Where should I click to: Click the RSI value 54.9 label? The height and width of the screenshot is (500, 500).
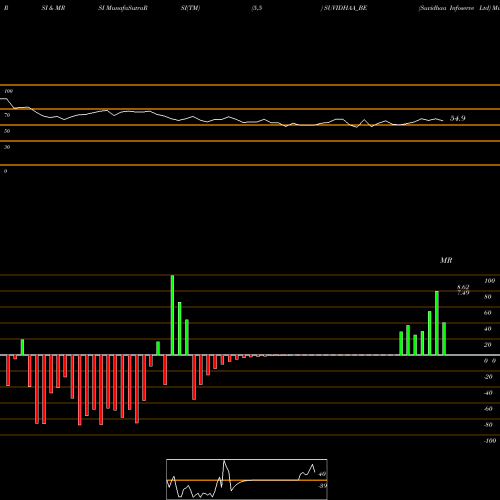[x=457, y=118]
